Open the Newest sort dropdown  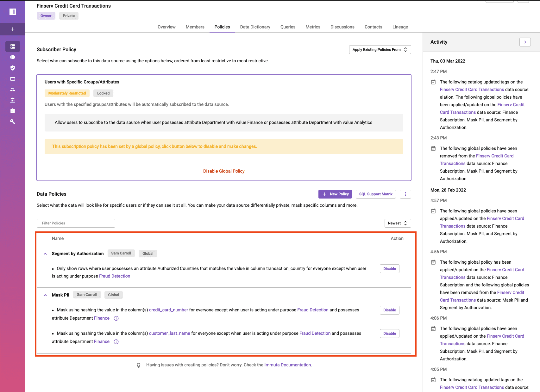(x=398, y=223)
